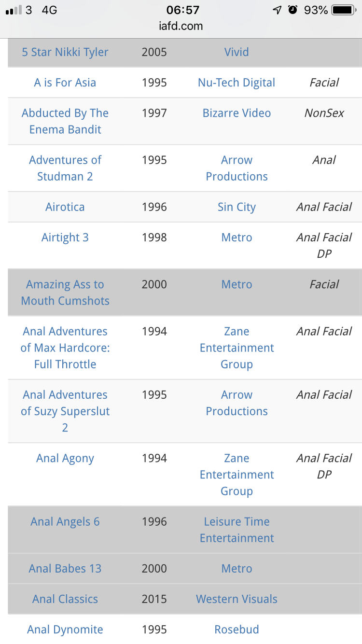The width and height of the screenshot is (362, 644).
Task: Tap the location arrow status icon
Action: [277, 10]
